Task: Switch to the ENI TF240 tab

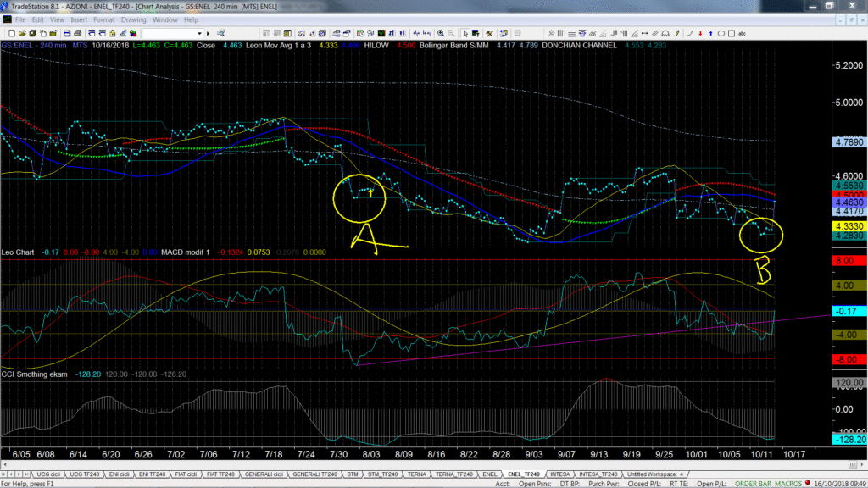Action: tap(152, 474)
